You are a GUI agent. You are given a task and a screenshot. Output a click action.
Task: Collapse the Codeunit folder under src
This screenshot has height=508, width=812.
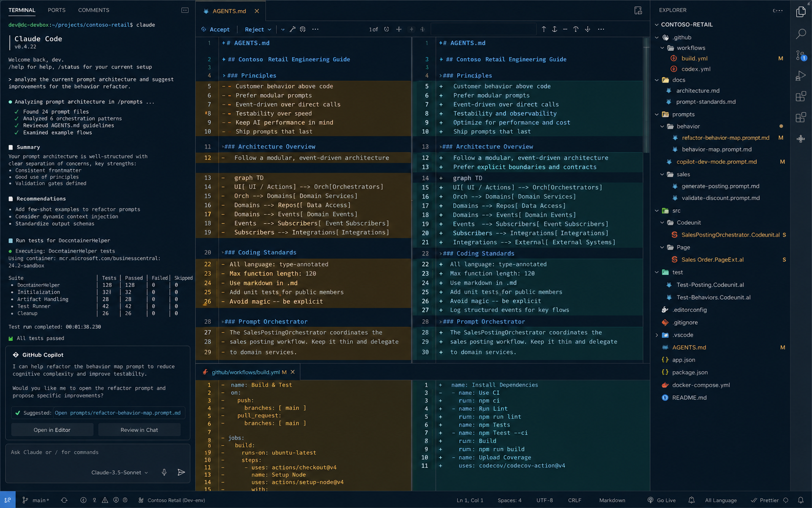pos(662,223)
